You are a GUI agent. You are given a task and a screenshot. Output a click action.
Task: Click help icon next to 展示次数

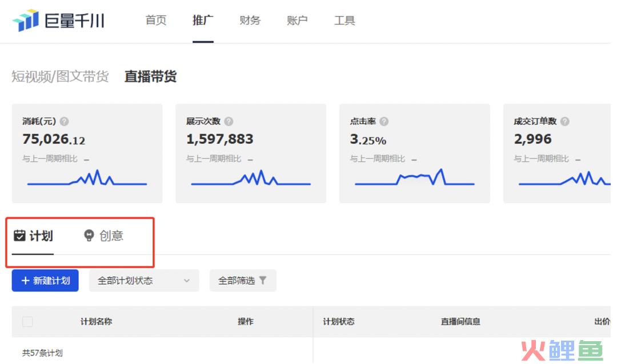[229, 122]
